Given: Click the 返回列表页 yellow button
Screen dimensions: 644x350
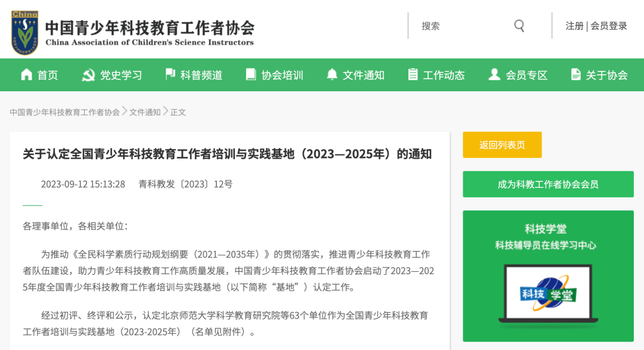Looking at the screenshot, I should (502, 145).
